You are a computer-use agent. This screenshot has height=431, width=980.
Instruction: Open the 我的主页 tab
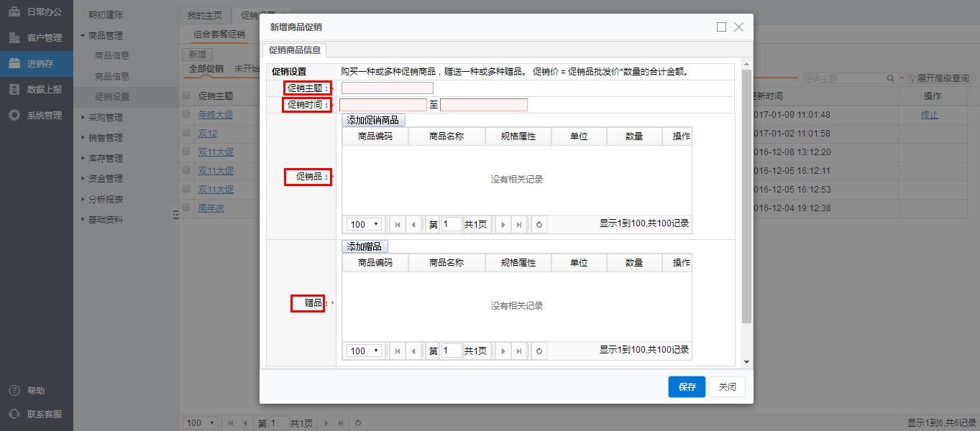(x=205, y=16)
